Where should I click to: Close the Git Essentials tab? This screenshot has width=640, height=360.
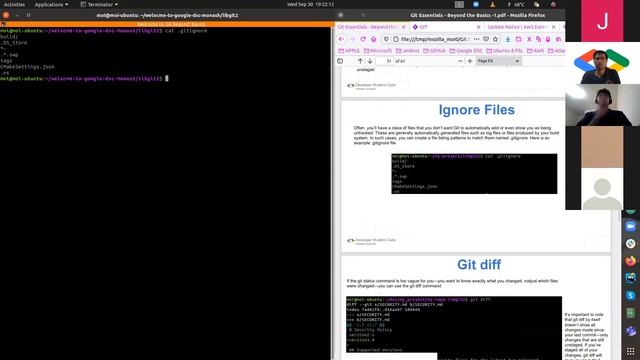[x=404, y=27]
